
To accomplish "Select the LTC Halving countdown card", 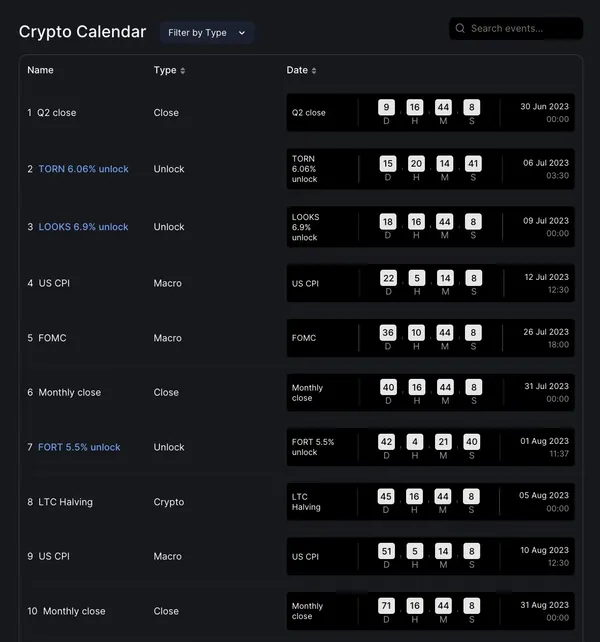I will (430, 502).
